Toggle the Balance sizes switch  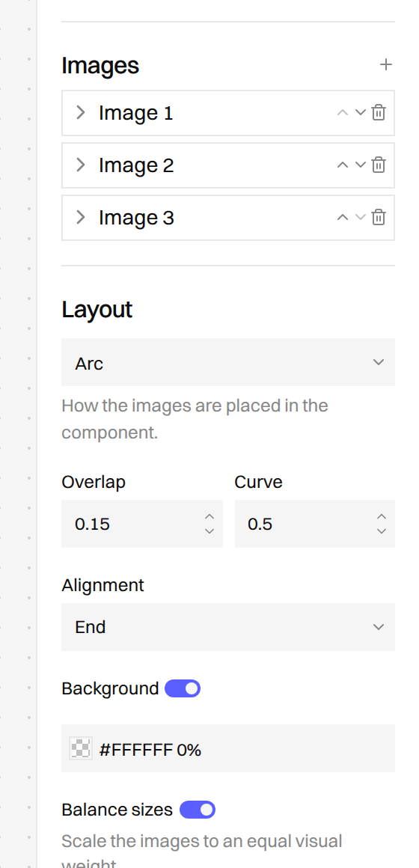point(198,810)
